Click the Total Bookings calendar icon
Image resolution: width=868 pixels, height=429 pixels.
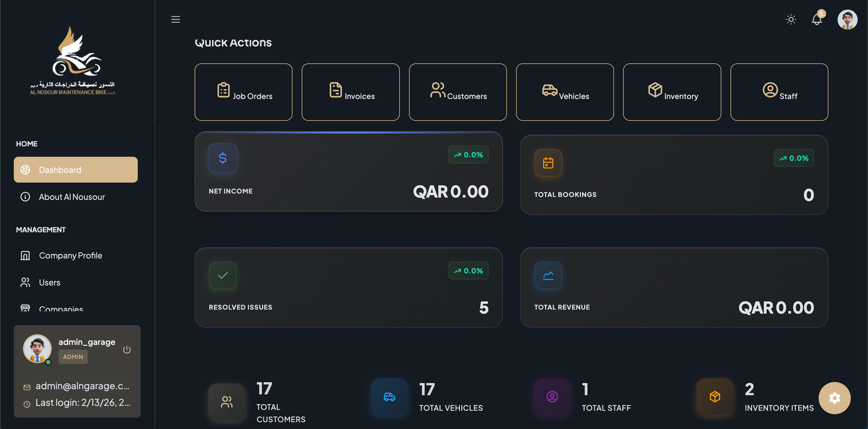548,163
